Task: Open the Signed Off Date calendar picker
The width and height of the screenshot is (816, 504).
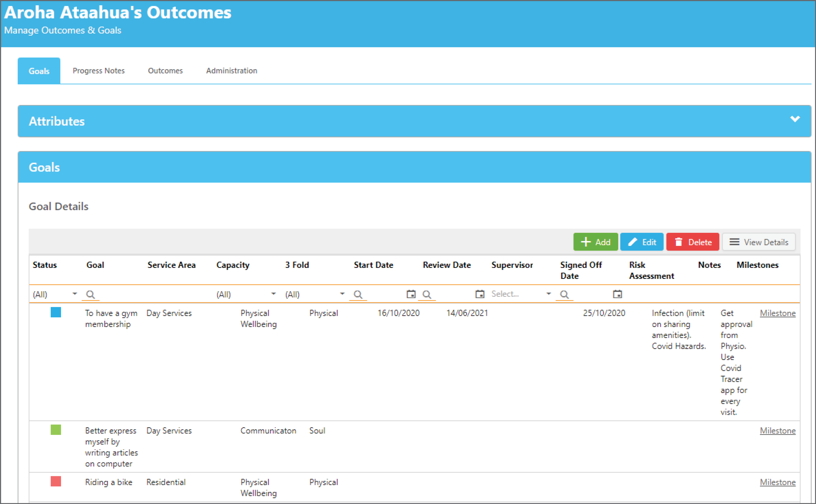Action: [617, 294]
